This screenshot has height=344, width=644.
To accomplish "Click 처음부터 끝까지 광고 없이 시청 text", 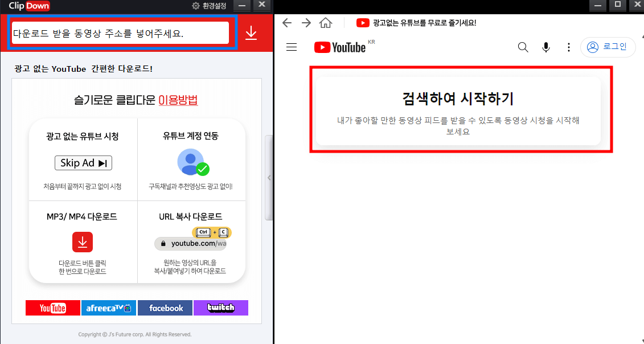I will point(82,187).
